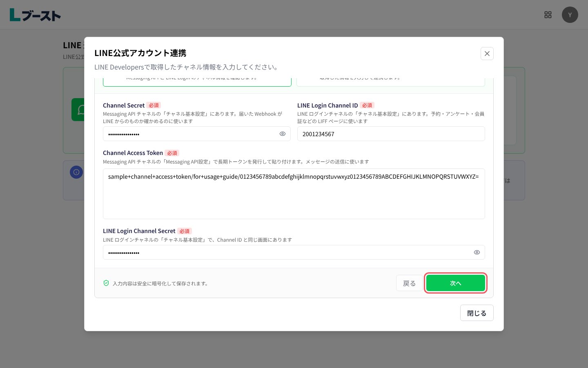Click the Channel Access Token help description
Image resolution: width=588 pixels, height=368 pixels.
[236, 162]
